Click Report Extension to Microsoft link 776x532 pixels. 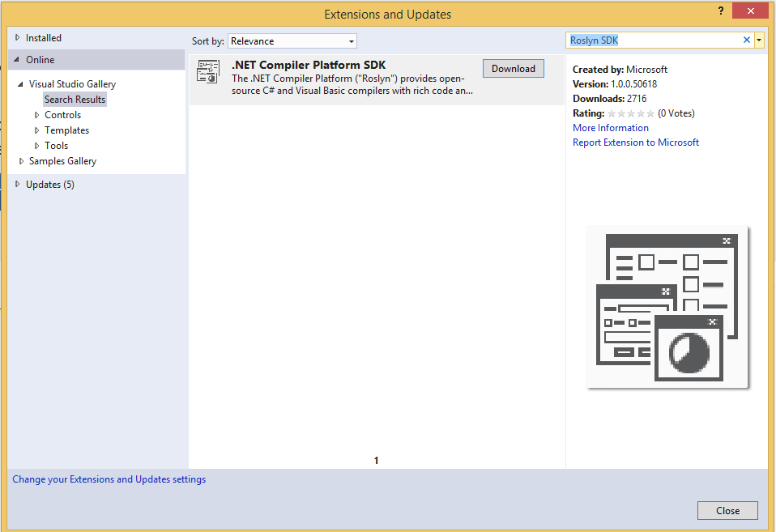(635, 143)
